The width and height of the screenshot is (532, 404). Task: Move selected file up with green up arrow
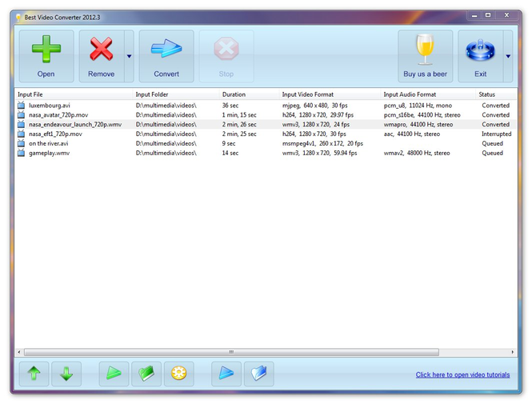pos(34,374)
